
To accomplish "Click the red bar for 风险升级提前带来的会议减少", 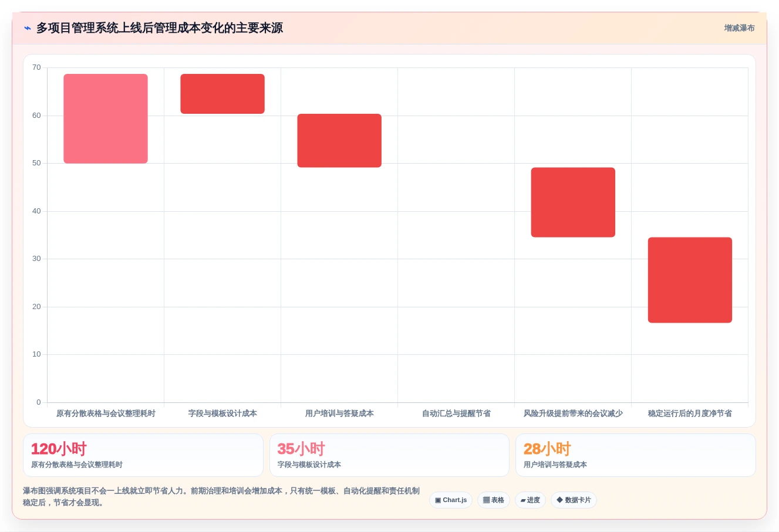I will (x=573, y=202).
